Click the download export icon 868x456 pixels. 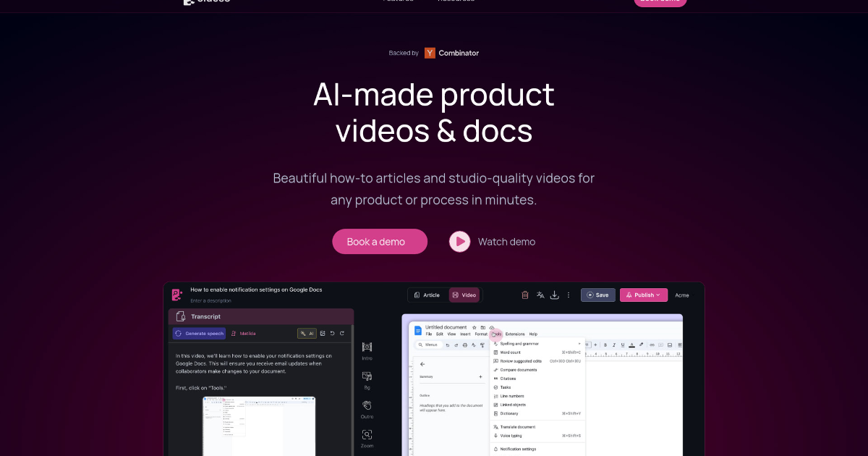click(554, 295)
